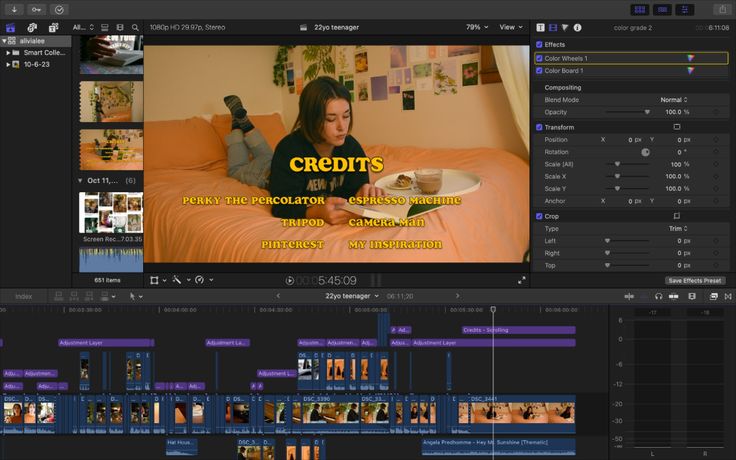Open the text inspector T icon

coord(541,28)
